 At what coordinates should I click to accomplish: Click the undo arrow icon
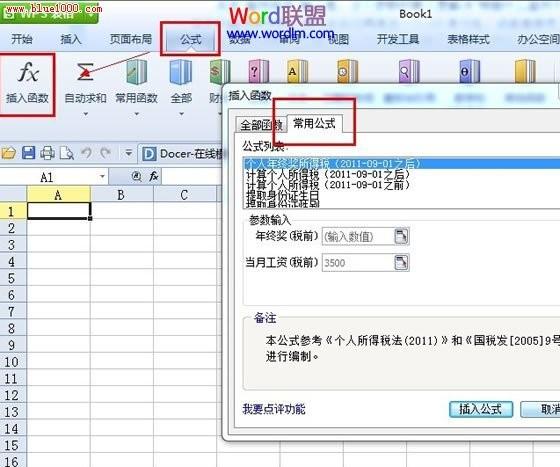(x=86, y=153)
